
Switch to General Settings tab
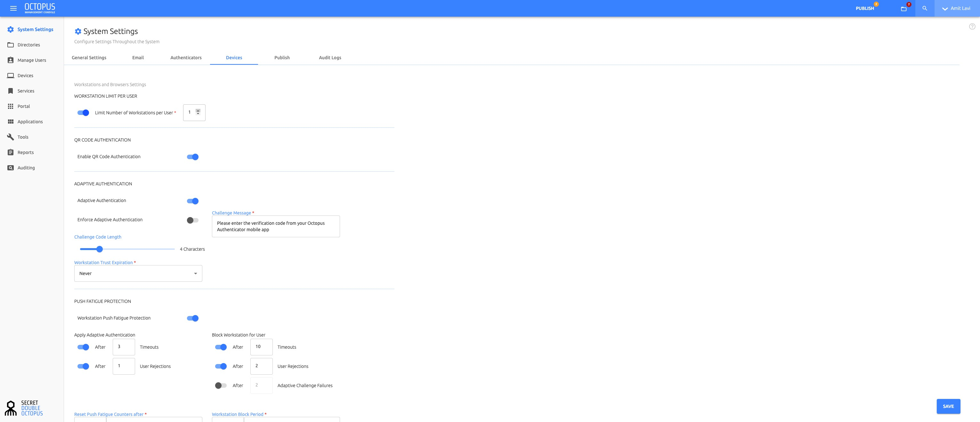[89, 58]
